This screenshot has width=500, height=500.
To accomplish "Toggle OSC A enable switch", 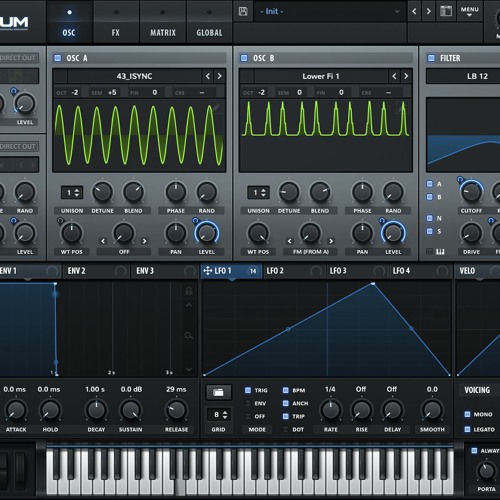I will point(58,58).
